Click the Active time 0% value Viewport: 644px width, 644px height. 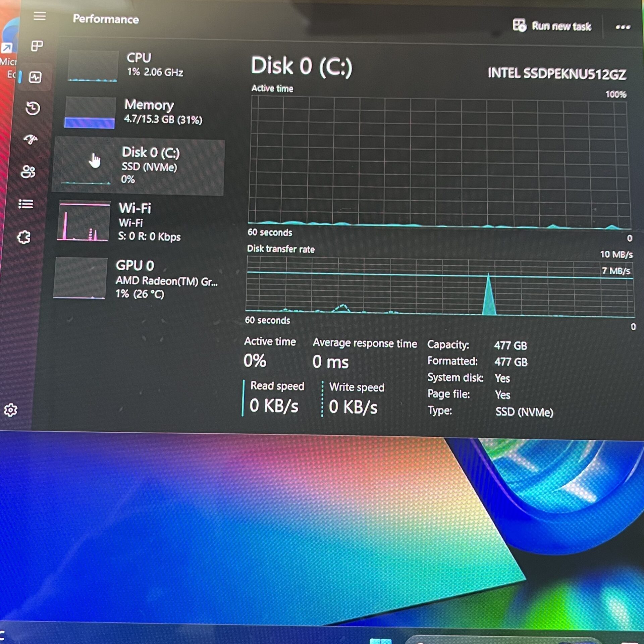pos(255,361)
